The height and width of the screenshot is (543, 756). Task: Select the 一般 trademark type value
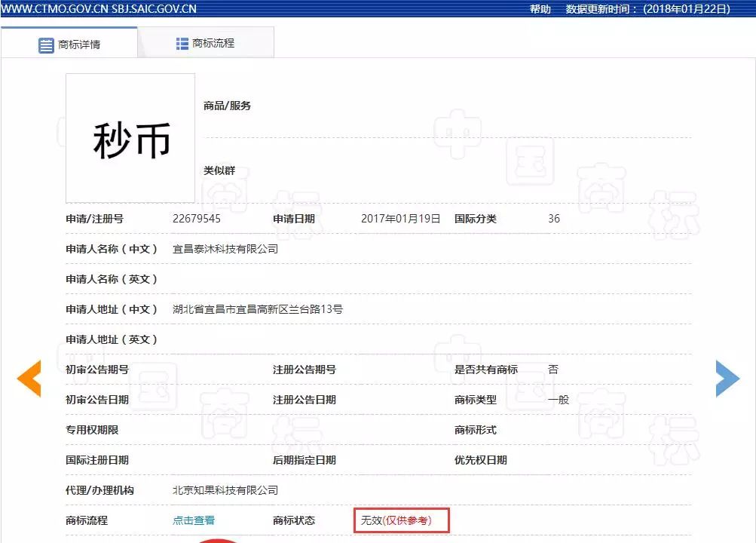(x=559, y=400)
